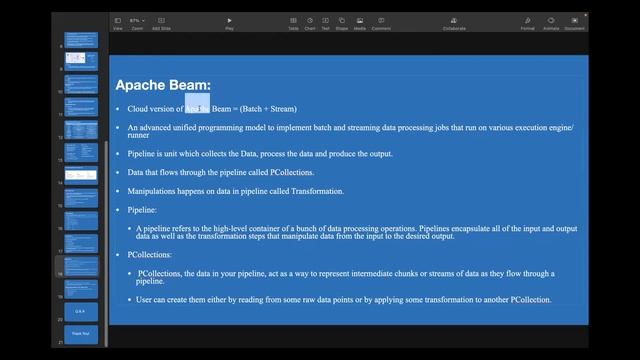Click the 'User can create them either' sub-bullet
The width and height of the screenshot is (640, 360).
click(343, 300)
